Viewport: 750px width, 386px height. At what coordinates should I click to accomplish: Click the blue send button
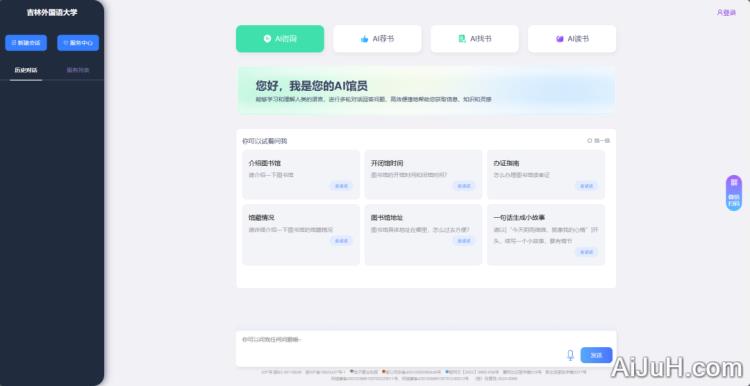(596, 355)
